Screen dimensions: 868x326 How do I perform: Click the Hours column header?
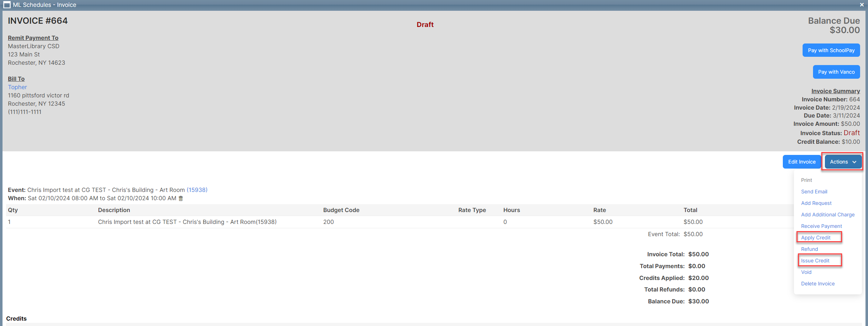pyautogui.click(x=511, y=210)
